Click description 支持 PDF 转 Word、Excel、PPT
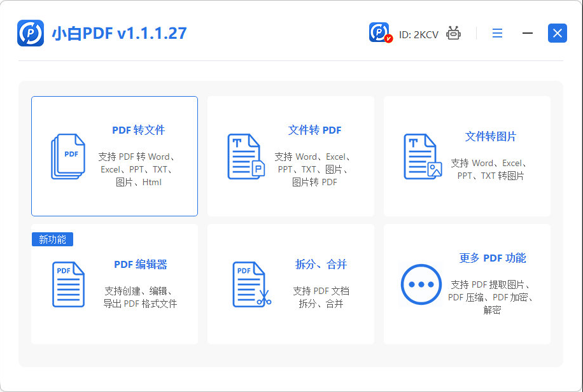This screenshot has height=392, width=583. pos(138,170)
